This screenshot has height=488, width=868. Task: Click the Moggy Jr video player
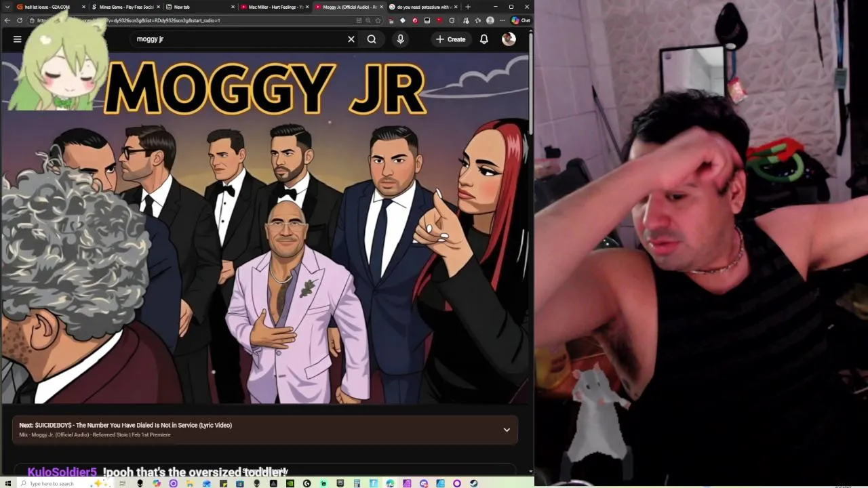point(264,229)
